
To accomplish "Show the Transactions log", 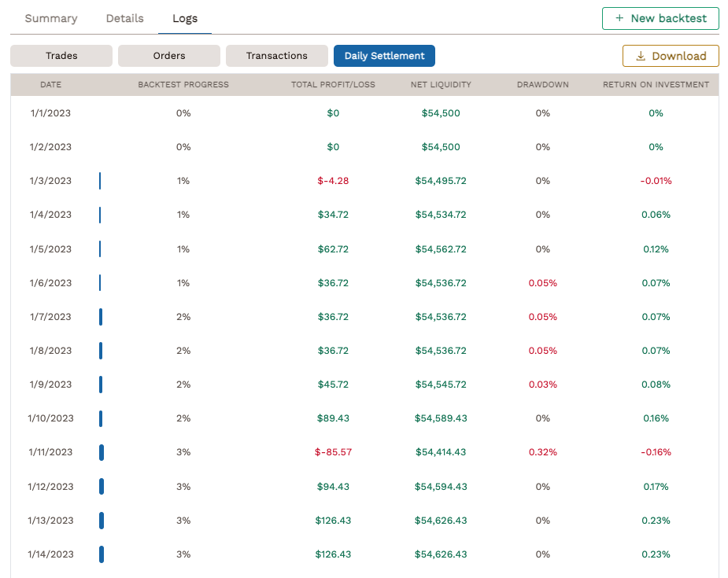I will [x=276, y=56].
